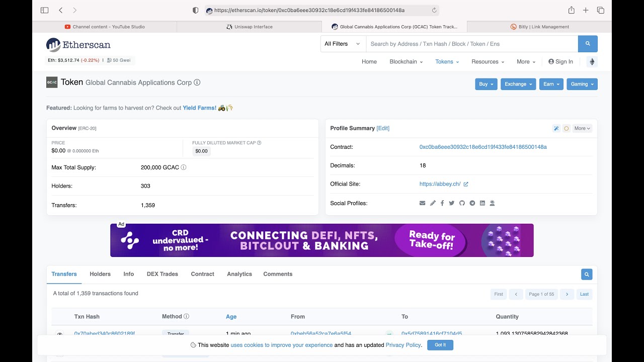Viewport: 644px width, 362px height.
Task: Switch to the Info tab
Action: (x=129, y=274)
